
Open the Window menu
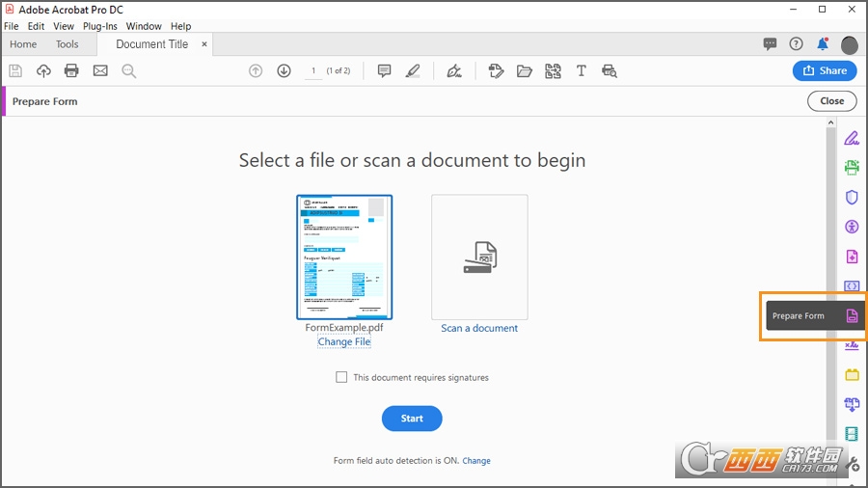[x=144, y=26]
